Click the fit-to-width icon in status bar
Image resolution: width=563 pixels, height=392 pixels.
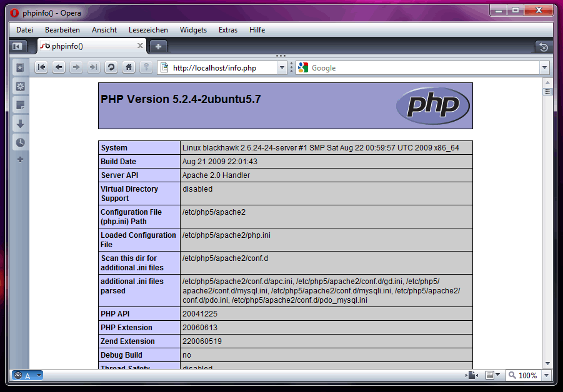point(472,375)
